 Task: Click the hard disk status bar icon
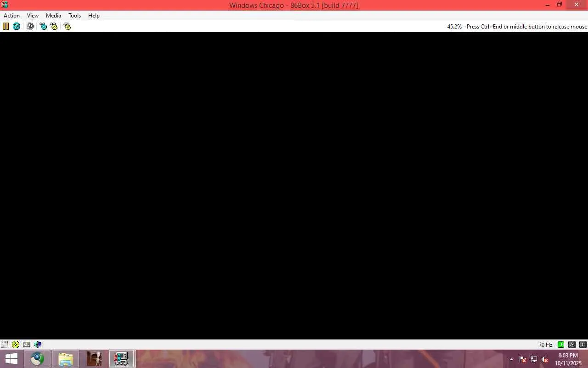(27, 345)
